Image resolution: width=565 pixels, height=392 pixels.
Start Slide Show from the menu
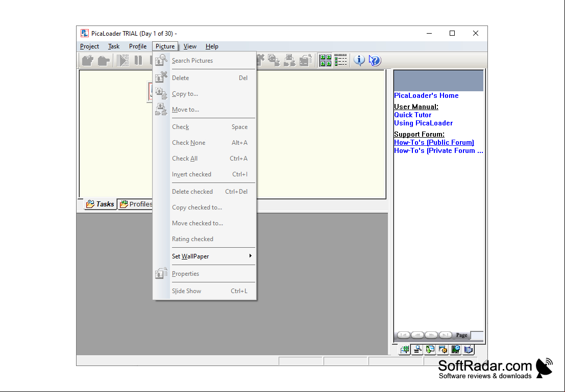[205, 291]
